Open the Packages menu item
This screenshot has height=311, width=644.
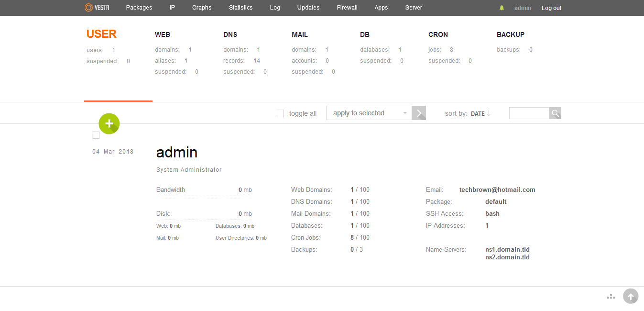pyautogui.click(x=139, y=8)
